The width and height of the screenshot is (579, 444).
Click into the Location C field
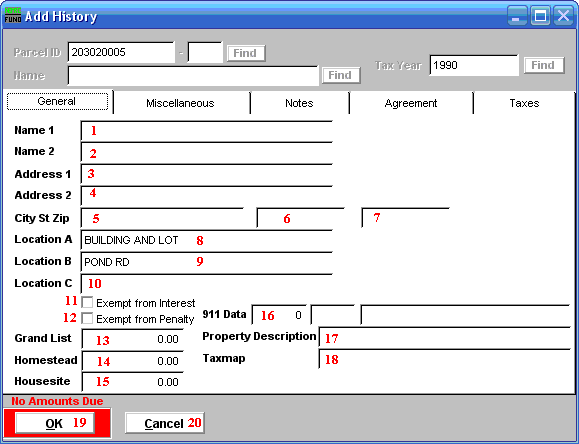pyautogui.click(x=206, y=284)
